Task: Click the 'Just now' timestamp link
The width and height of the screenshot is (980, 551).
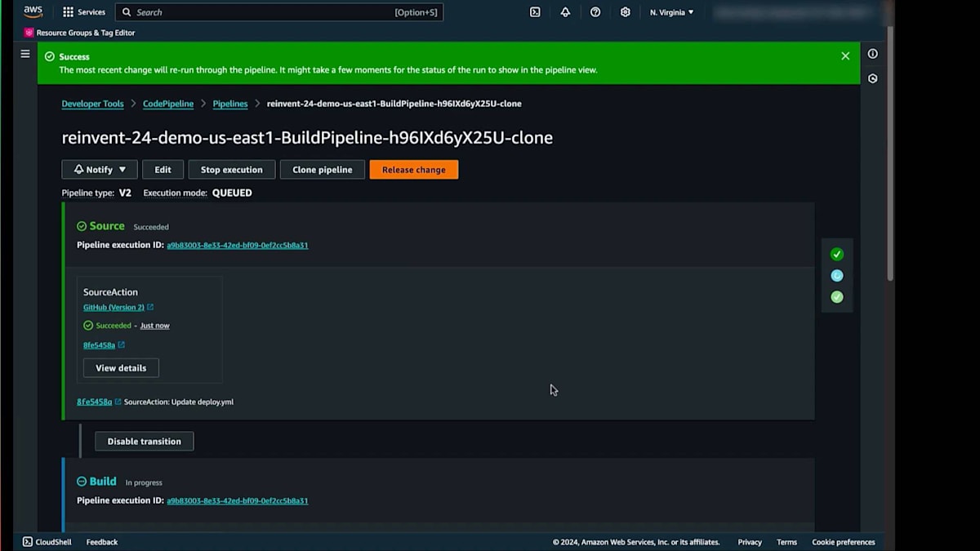Action: 155,326
